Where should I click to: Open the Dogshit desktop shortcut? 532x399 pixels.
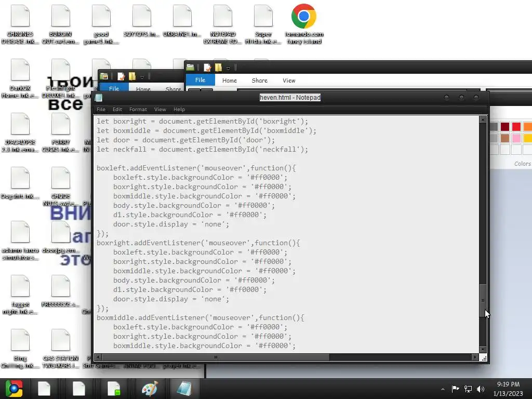pyautogui.click(x=20, y=183)
